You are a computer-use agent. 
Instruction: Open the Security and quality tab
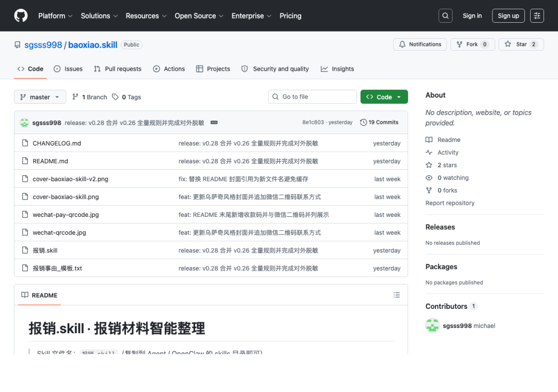[275, 69]
